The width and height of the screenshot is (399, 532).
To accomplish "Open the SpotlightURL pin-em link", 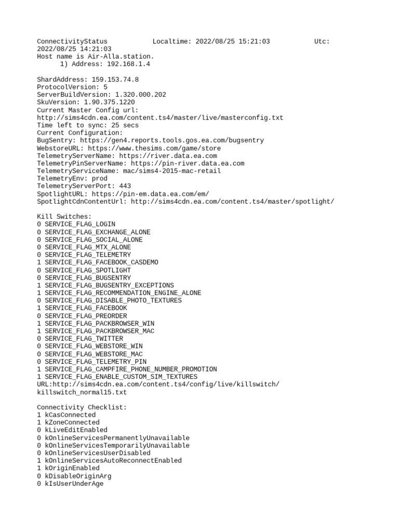I will pyautogui.click(x=150, y=194).
